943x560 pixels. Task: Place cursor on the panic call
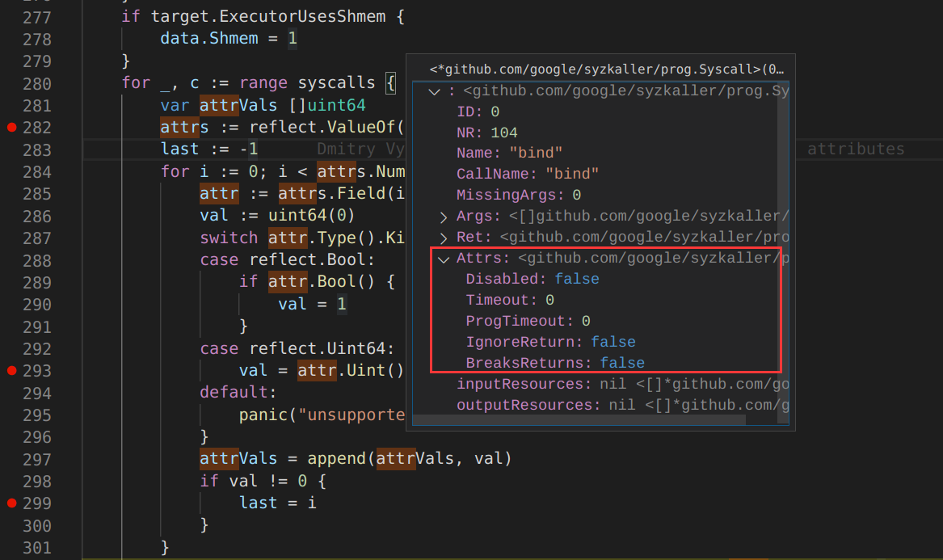point(267,415)
